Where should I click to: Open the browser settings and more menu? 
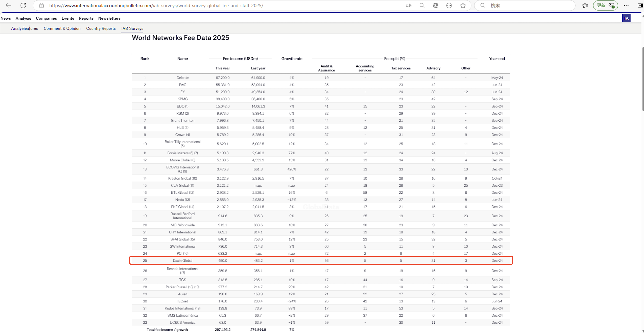tap(626, 5)
